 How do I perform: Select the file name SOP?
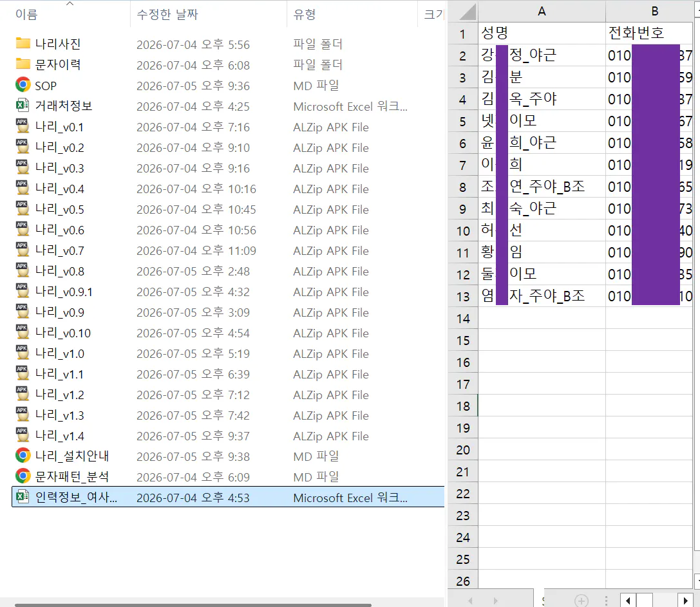click(46, 86)
